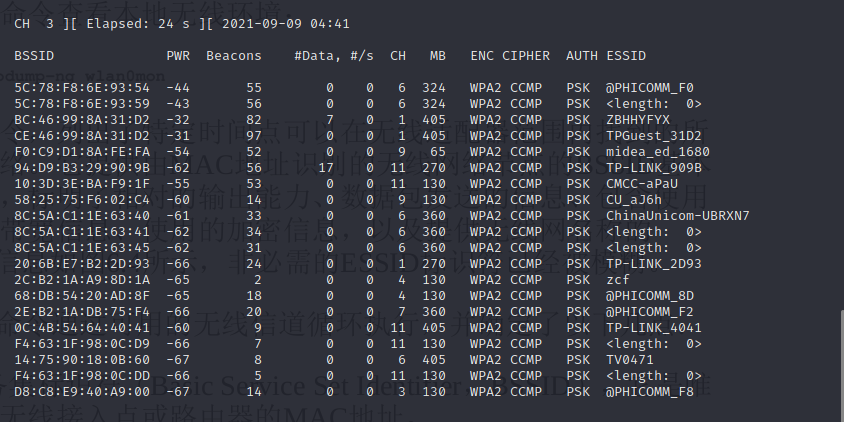844x422 pixels.
Task: Click ESSID TP-LINK_4041
Action: tap(654, 328)
